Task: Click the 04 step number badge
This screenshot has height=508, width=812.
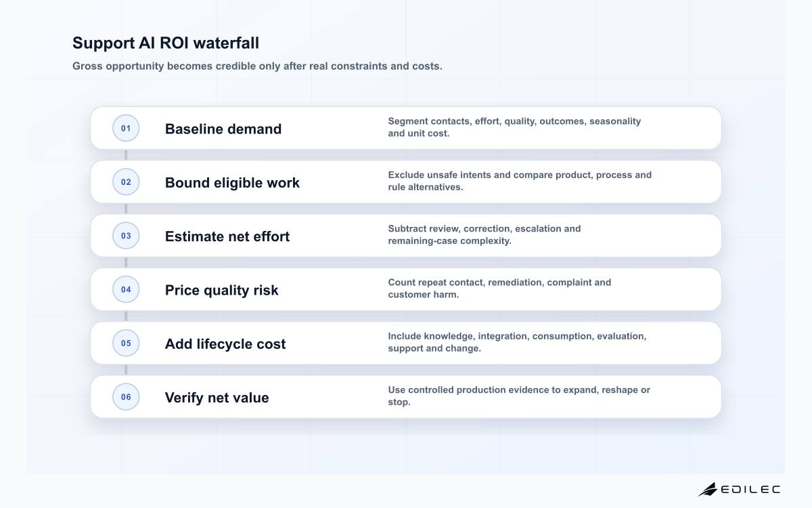Action: 126,289
